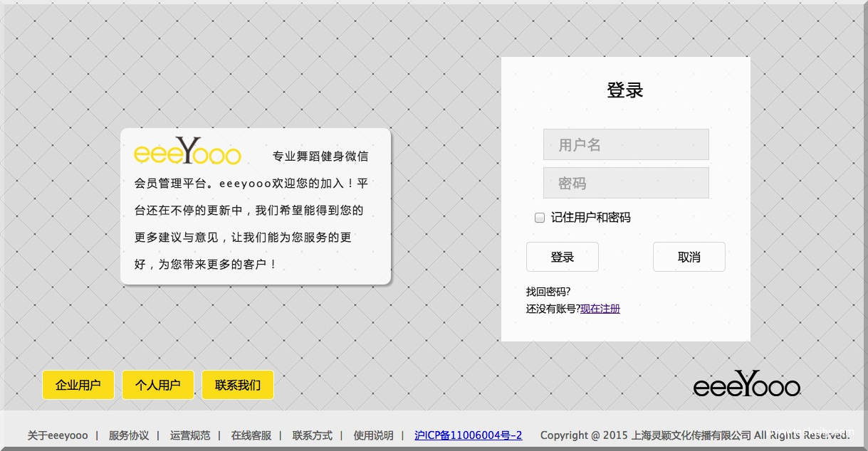
Task: Select the yellow 企业用户 button
Action: [x=78, y=385]
